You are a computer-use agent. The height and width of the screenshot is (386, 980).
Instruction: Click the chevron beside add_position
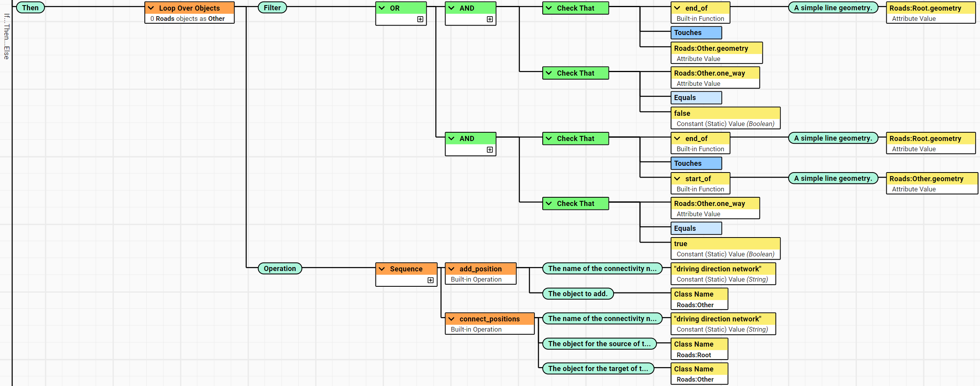point(451,269)
